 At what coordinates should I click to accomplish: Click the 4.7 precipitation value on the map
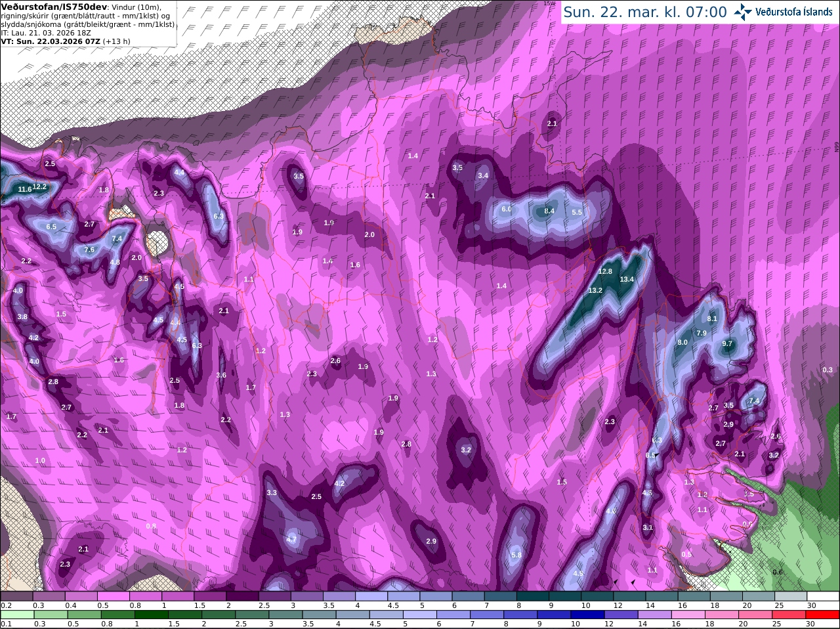click(292, 539)
